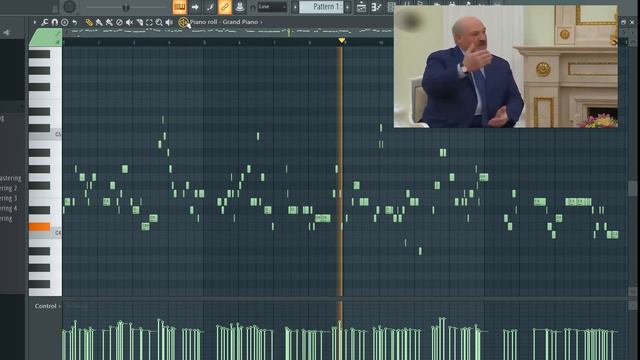Click the down arrow of vertical scrollbar
This screenshot has width=640, height=360.
click(633, 291)
